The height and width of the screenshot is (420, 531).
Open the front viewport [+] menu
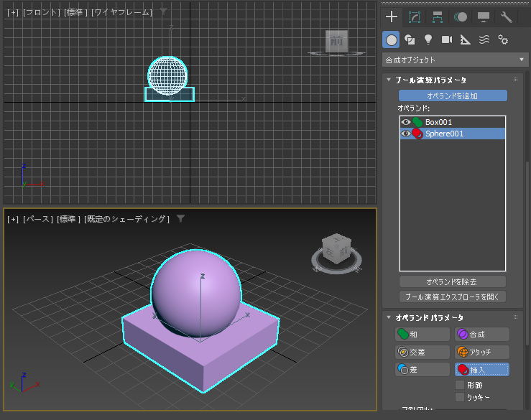(x=13, y=12)
